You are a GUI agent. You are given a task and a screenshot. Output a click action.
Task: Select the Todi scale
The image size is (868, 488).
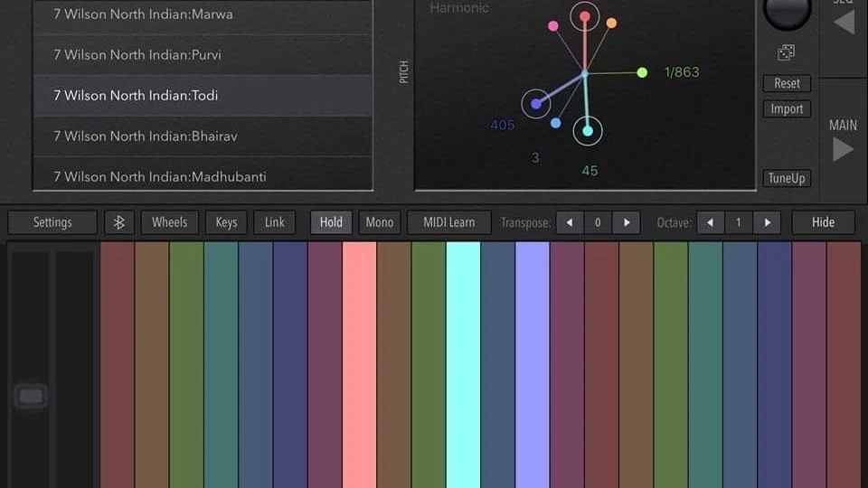click(x=203, y=95)
